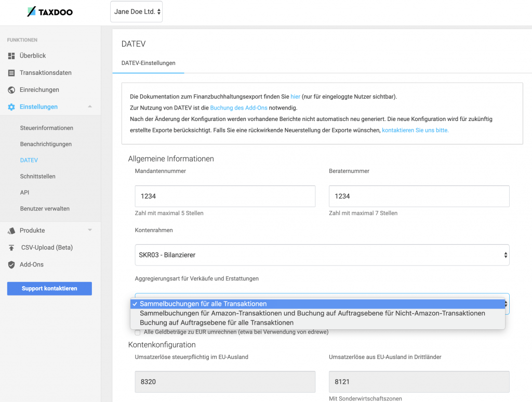Click 'kontaktieren Sie uns bitte' link
This screenshot has width=532, height=402.
point(415,130)
